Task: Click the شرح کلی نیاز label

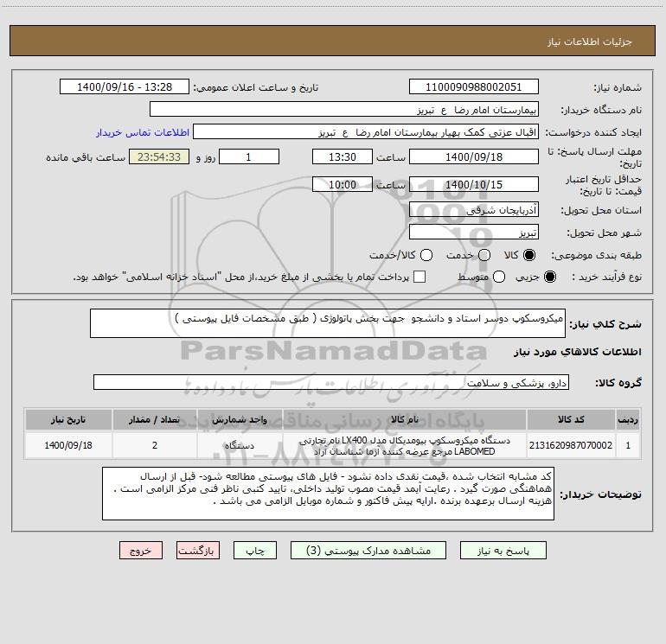Action: tap(605, 324)
